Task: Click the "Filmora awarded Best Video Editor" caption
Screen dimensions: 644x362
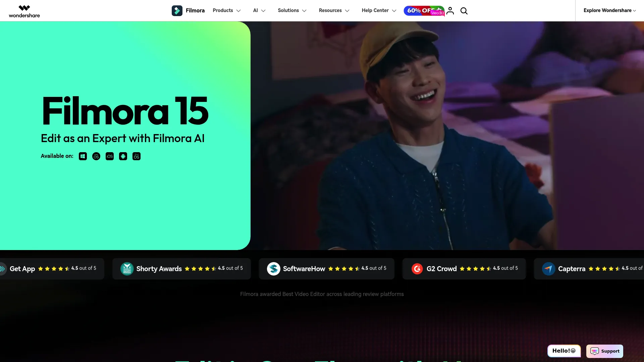Action: [322, 294]
